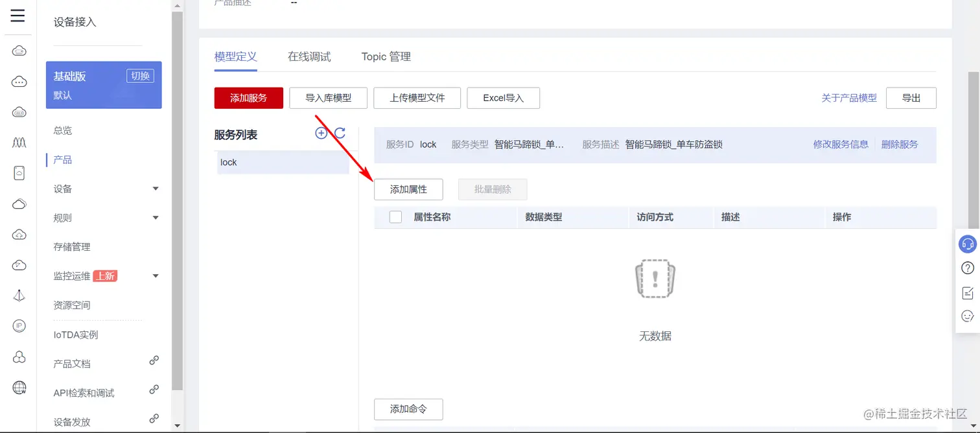The image size is (980, 433).
Task: Click the pyramid-shaped icon in rail
Action: 19,296
